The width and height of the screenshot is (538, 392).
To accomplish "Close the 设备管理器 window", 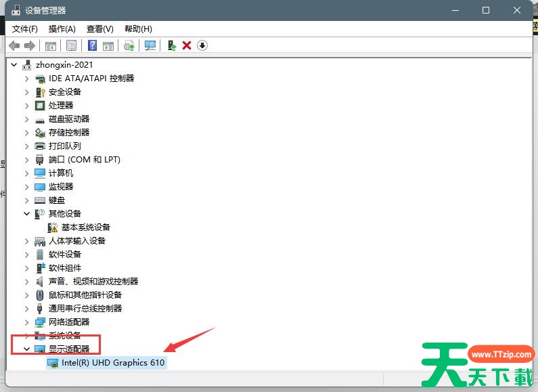I will click(517, 10).
